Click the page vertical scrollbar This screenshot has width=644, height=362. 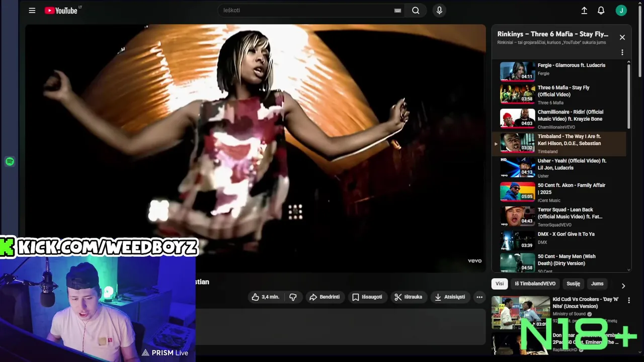[x=641, y=40]
